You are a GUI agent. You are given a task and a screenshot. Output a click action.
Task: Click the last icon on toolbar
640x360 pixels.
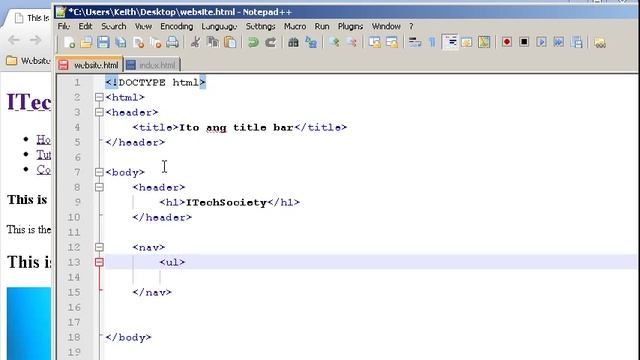(x=600, y=42)
